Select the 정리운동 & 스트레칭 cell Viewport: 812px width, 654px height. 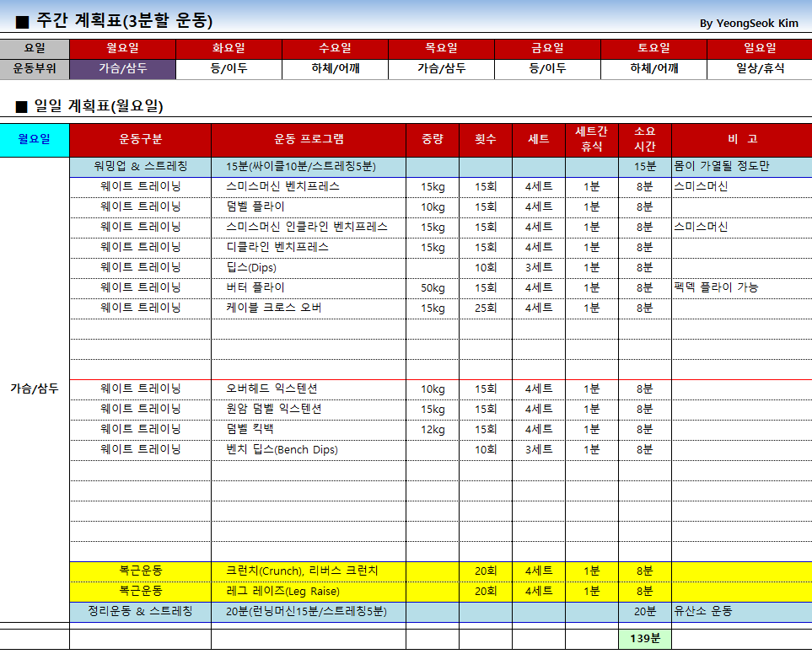(x=140, y=611)
